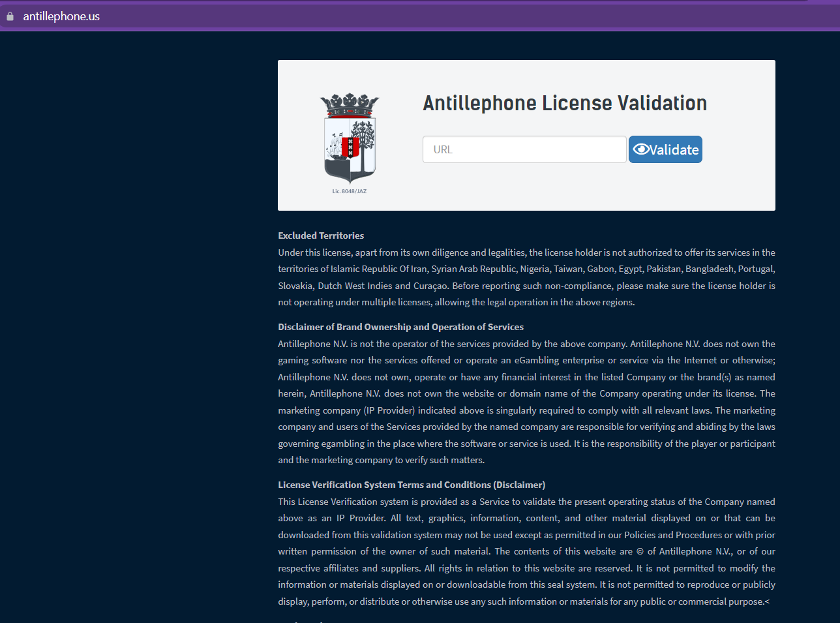Click the line starting 'respective affiliates and suppliers'
840x623 pixels.
pyautogui.click(x=527, y=568)
